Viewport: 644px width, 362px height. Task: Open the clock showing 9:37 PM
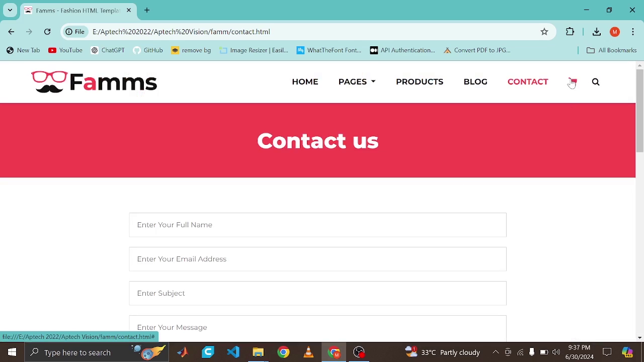(x=579, y=352)
